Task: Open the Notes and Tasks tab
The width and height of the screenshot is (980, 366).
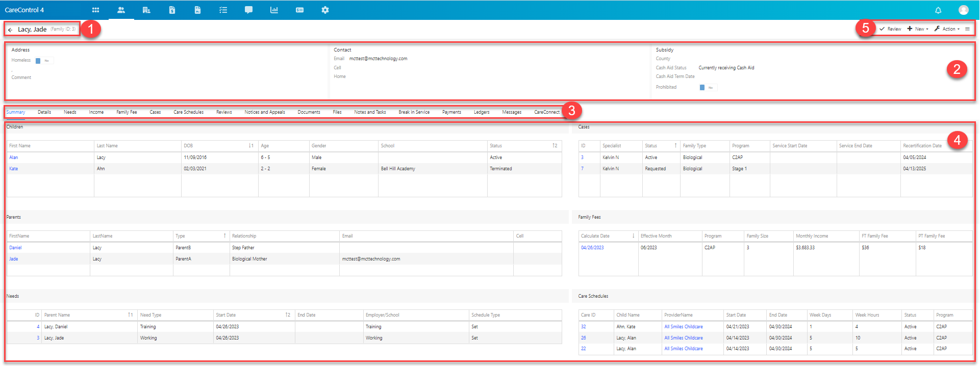Action: 370,112
